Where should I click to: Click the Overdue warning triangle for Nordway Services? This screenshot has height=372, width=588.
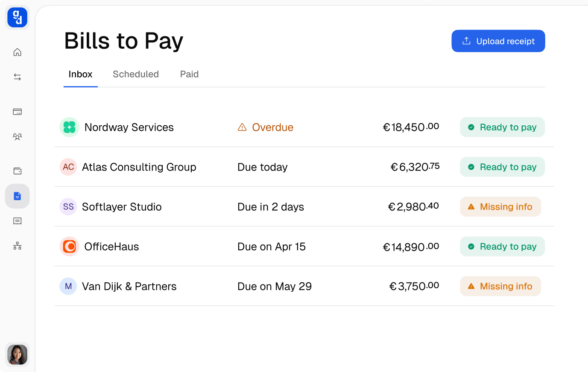click(241, 127)
